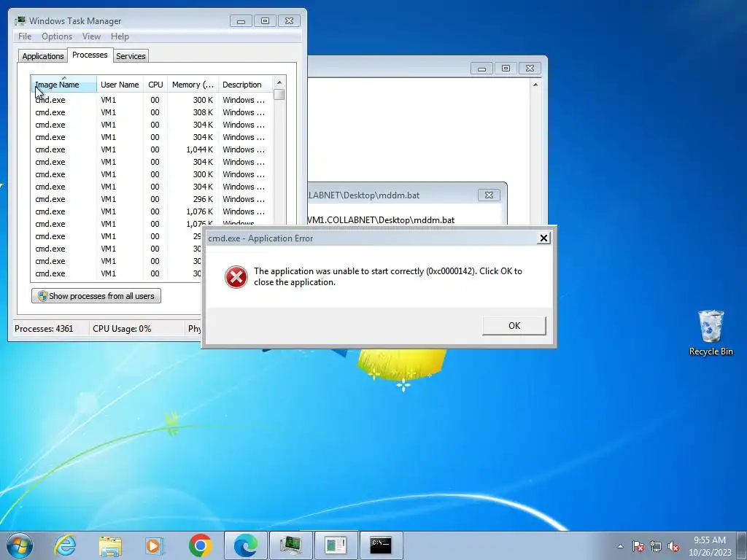
Task: Open the Recycle Bin desktop icon
Action: (x=711, y=332)
